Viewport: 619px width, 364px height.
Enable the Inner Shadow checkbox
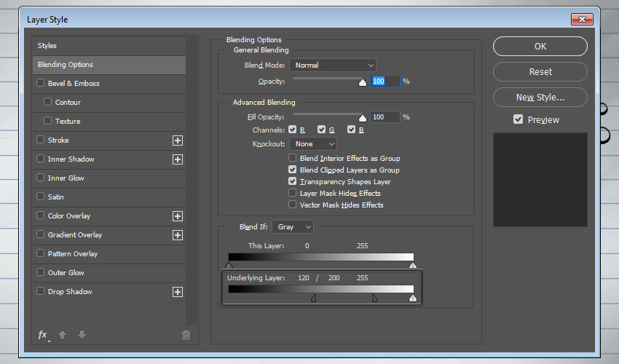coord(40,159)
